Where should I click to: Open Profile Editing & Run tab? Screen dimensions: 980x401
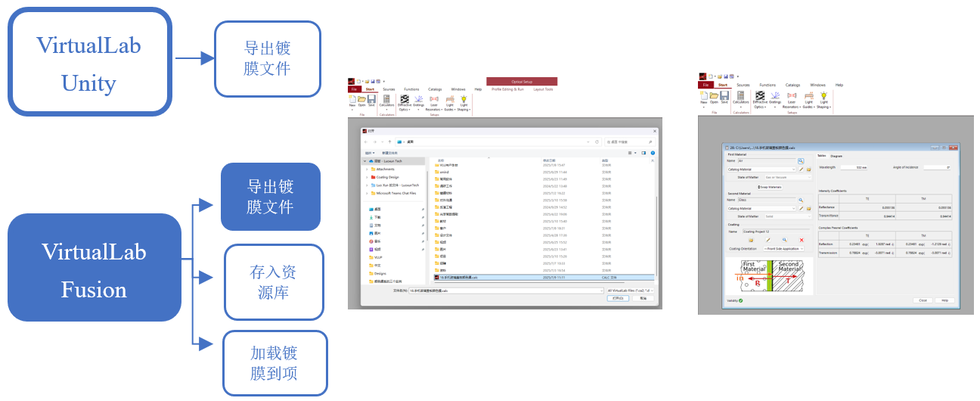tap(507, 89)
